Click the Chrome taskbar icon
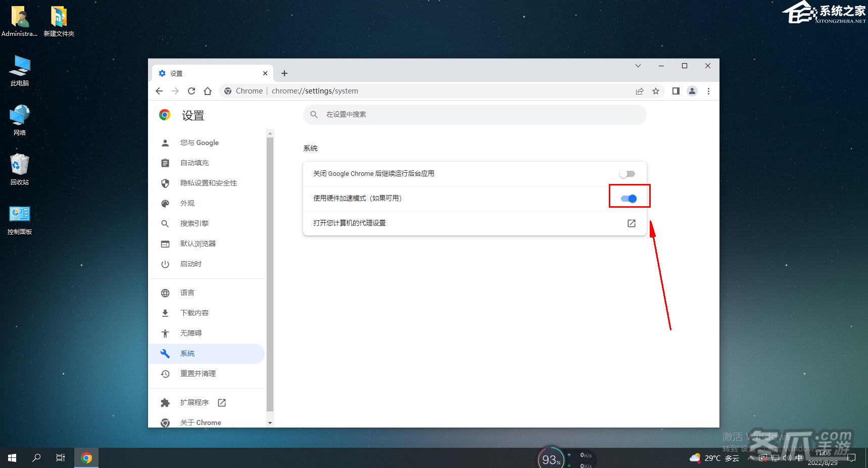The width and height of the screenshot is (868, 468). pos(86,458)
